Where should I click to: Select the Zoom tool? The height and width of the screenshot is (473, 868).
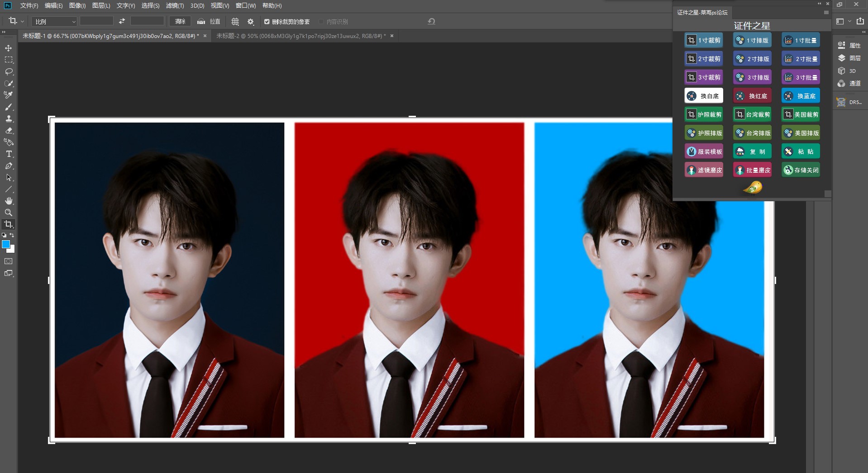(8, 213)
